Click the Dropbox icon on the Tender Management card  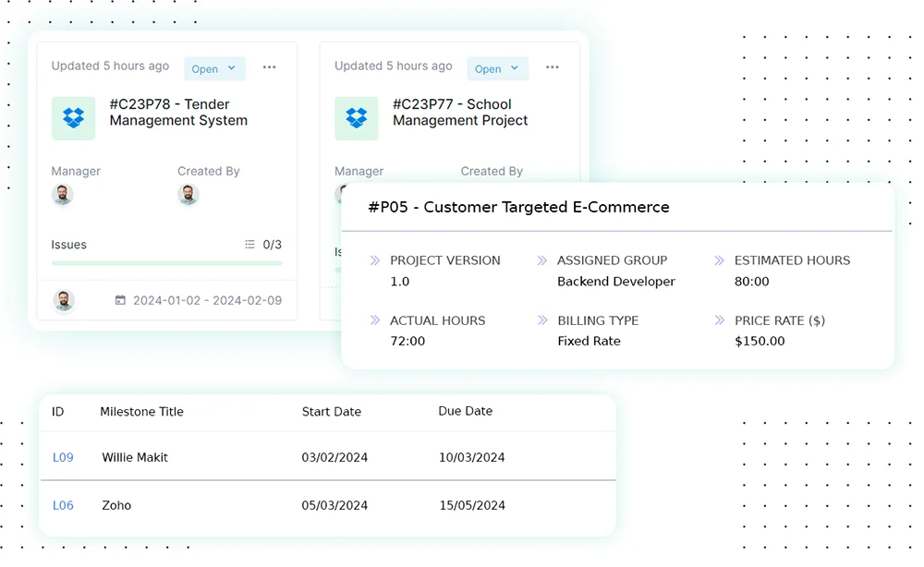tap(73, 118)
